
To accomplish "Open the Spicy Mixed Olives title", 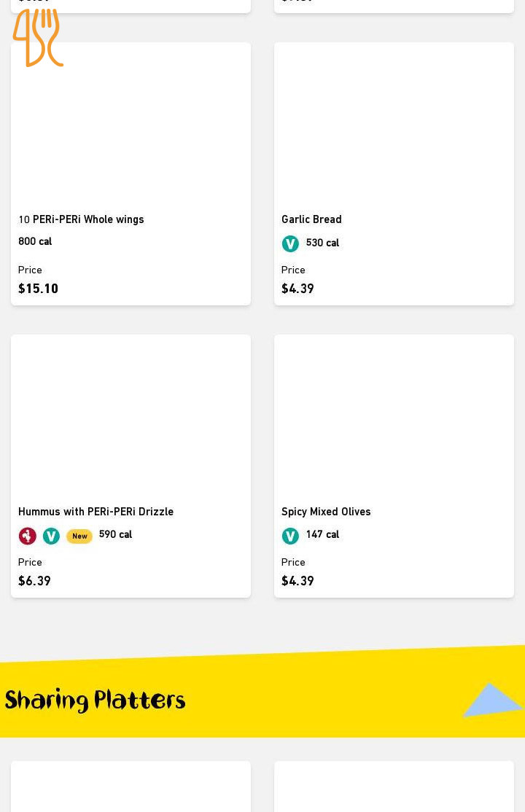I will [326, 512].
